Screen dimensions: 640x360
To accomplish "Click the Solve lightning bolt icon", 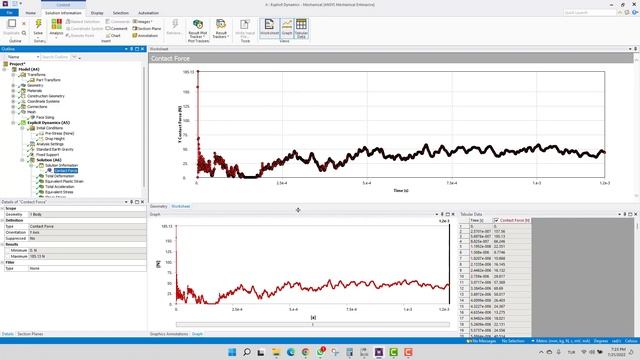I will (x=38, y=24).
